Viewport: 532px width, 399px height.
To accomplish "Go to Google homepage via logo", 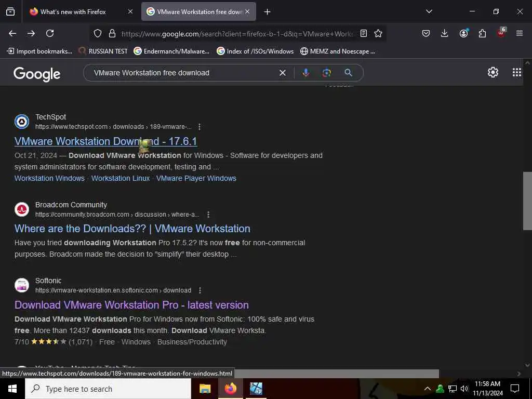I will coord(37,74).
